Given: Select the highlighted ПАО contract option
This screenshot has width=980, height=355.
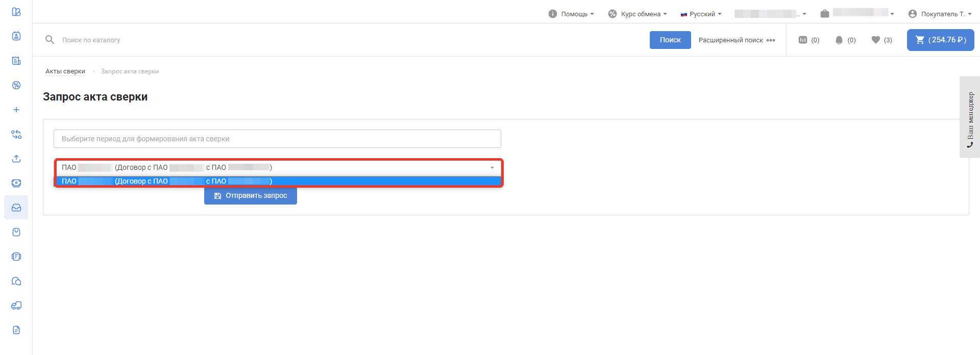Looking at the screenshot, I should pos(278,181).
